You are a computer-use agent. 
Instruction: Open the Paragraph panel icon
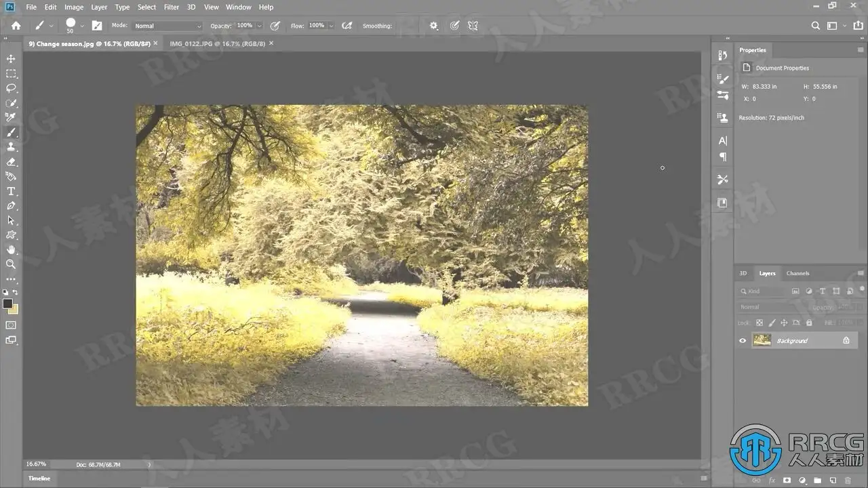(722, 157)
